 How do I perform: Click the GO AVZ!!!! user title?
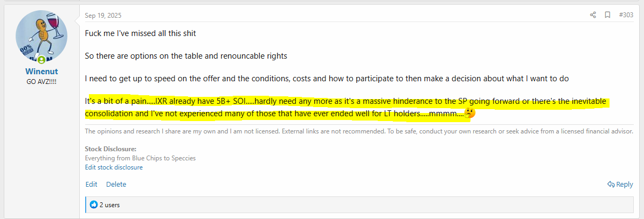click(x=41, y=81)
